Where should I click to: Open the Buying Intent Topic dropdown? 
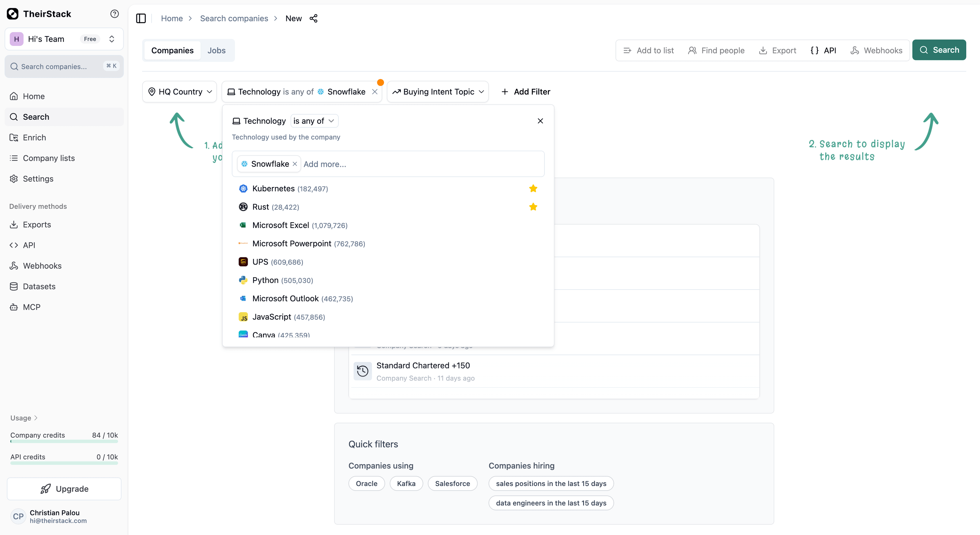point(438,92)
